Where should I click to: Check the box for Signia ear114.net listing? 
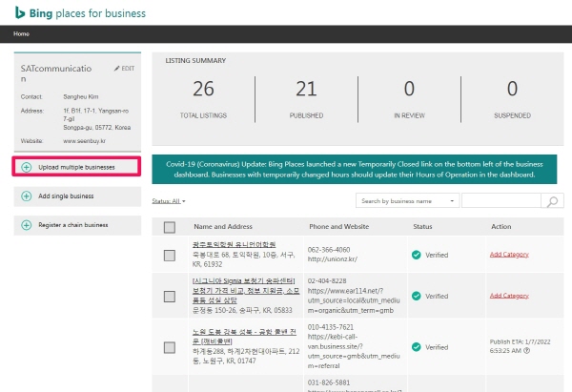tap(170, 297)
